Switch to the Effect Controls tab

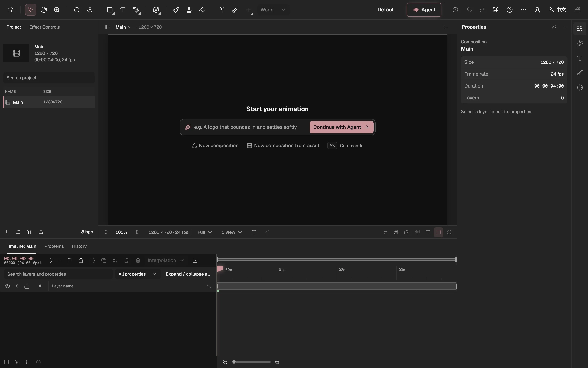[45, 27]
